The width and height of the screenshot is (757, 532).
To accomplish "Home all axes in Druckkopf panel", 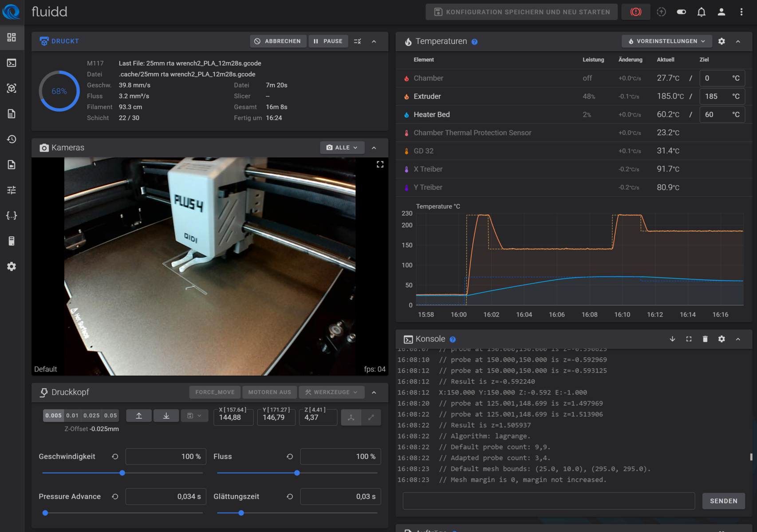I will [351, 417].
